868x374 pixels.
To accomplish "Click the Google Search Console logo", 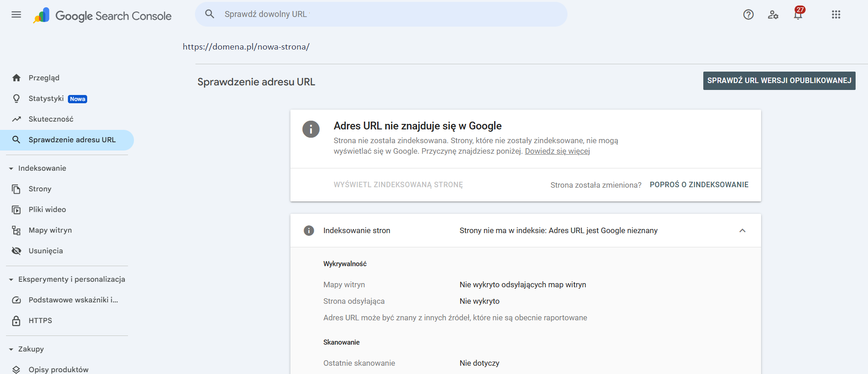I will 102,16.
